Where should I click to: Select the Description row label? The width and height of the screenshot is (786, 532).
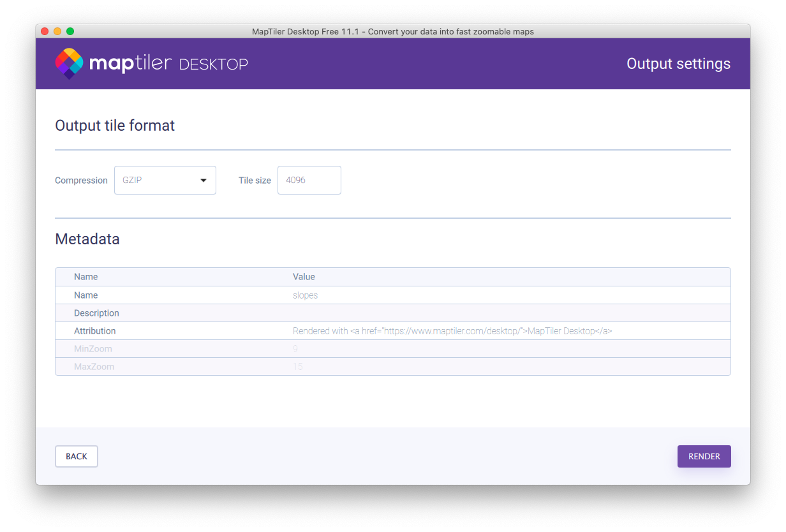(96, 313)
